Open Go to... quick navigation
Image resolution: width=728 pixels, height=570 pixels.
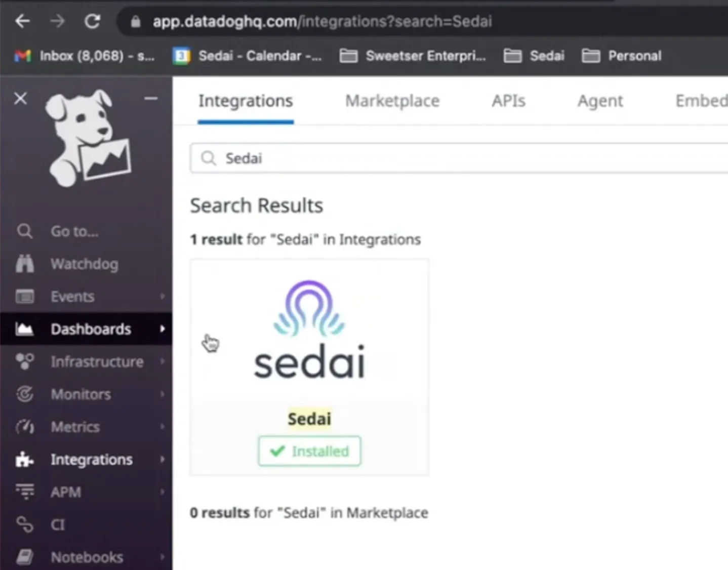(74, 231)
